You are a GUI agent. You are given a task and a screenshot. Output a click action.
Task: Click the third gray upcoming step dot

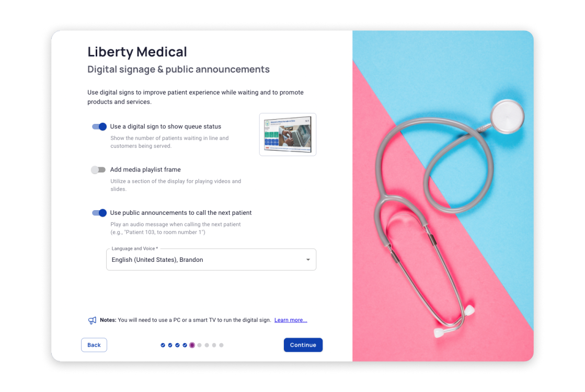click(214, 345)
